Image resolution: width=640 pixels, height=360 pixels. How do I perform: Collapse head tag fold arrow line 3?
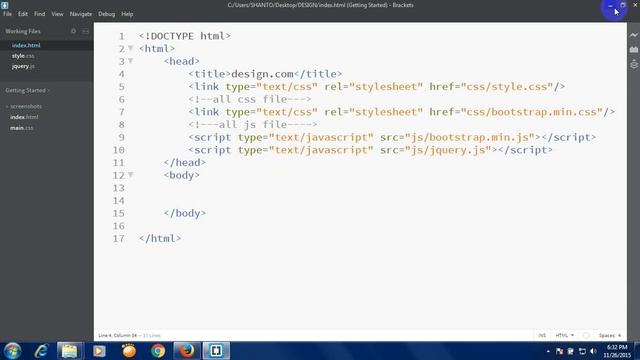pyautogui.click(x=131, y=61)
